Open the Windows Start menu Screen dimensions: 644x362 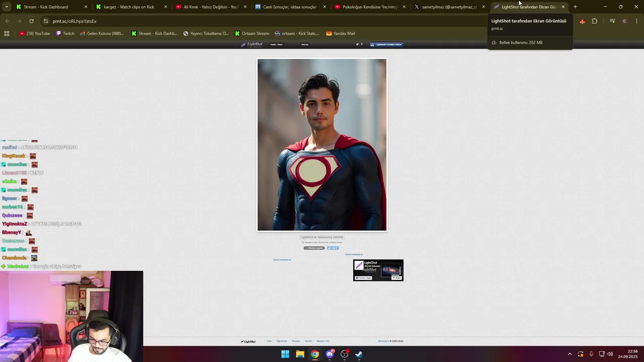(x=285, y=354)
